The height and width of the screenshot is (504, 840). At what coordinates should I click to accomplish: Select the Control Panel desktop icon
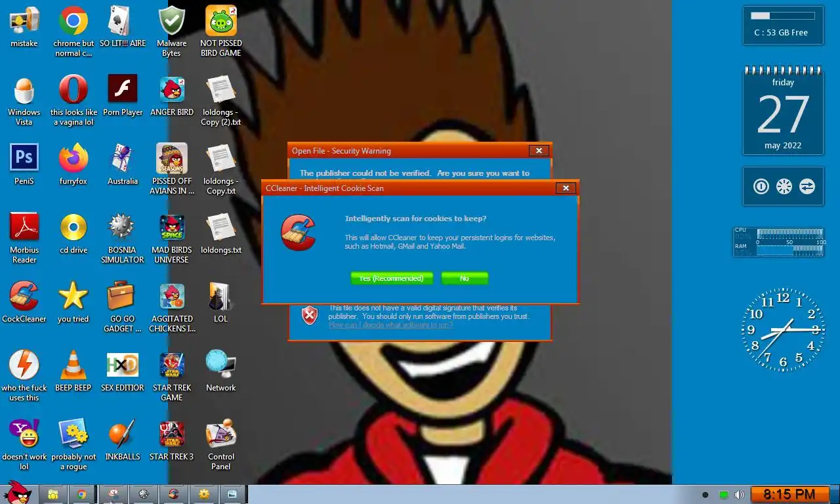tap(221, 445)
